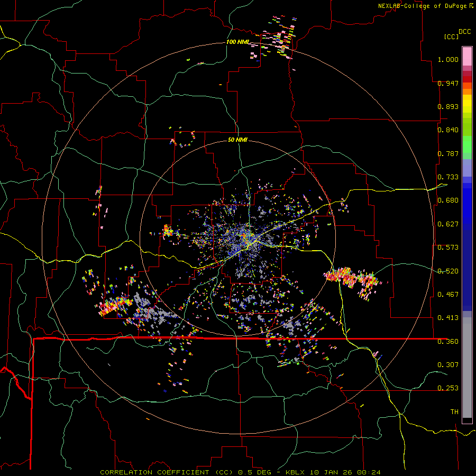Click the 0.680 colorbar value
Screen dimensions: 476x476
448,200
